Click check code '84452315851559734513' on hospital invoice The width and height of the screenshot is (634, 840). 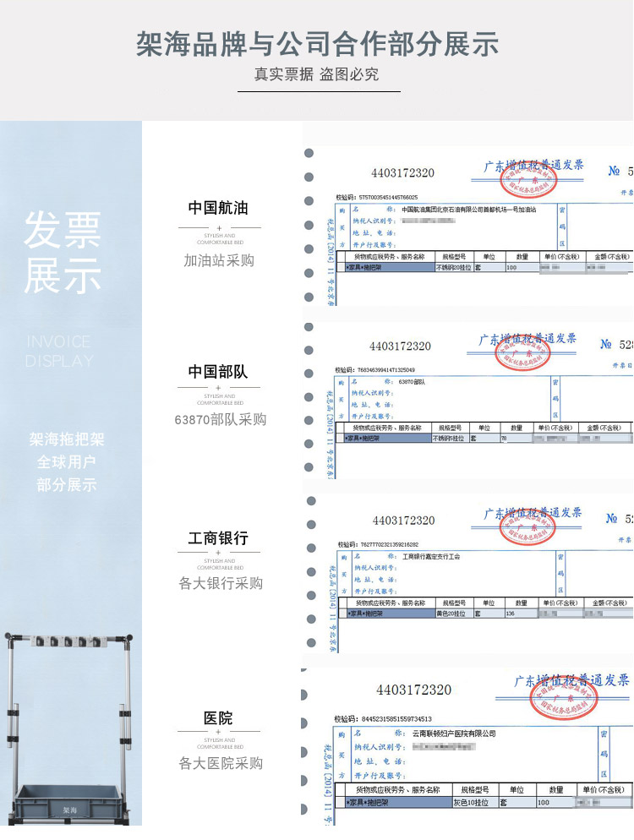coord(396,719)
